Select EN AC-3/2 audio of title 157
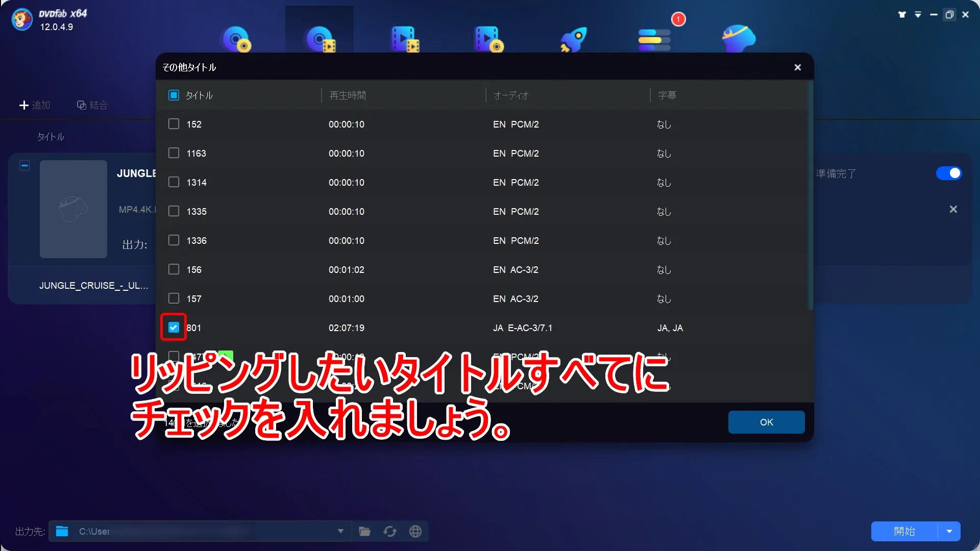Viewport: 980px width, 551px height. (516, 299)
